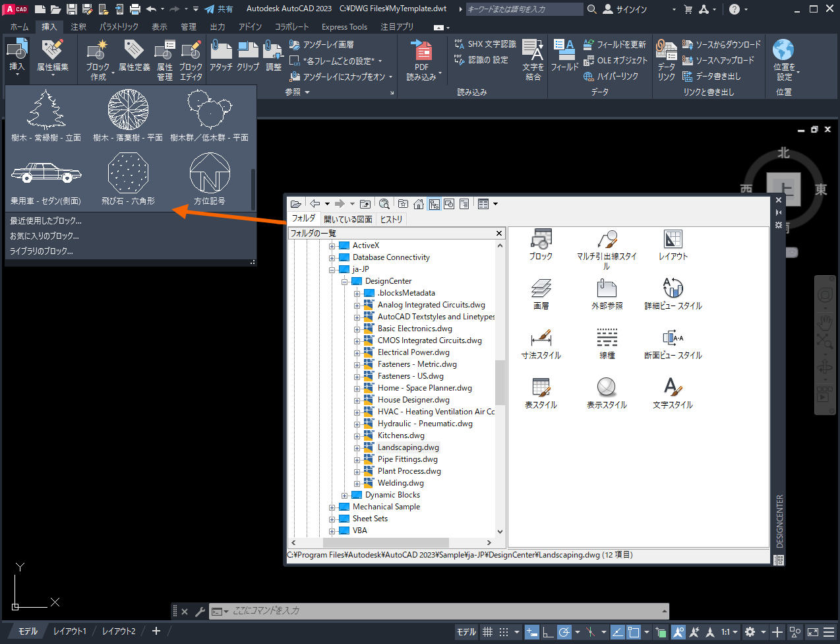Toggle snap mode in status bar
The width and height of the screenshot is (840, 644).
(504, 632)
